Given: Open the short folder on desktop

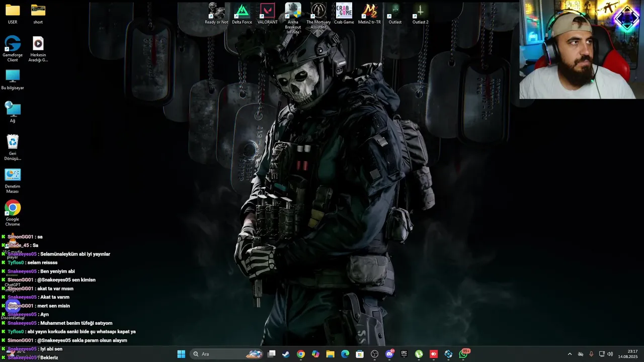Looking at the screenshot, I should click(38, 14).
